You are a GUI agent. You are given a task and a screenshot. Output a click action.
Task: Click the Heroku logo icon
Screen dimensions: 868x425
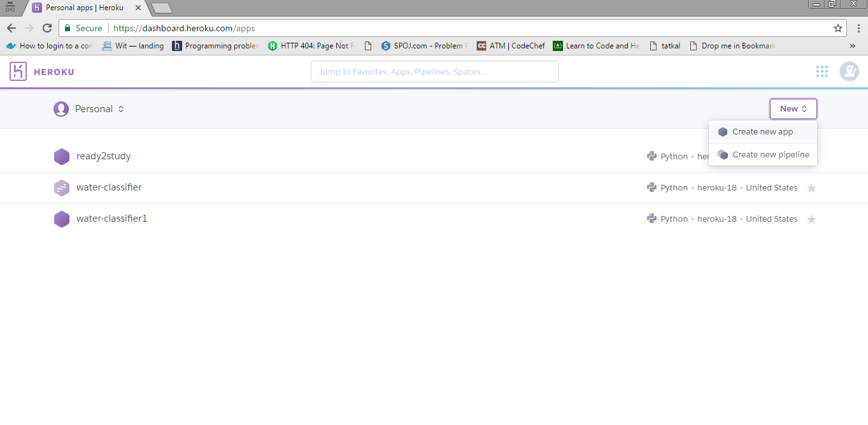coord(18,71)
